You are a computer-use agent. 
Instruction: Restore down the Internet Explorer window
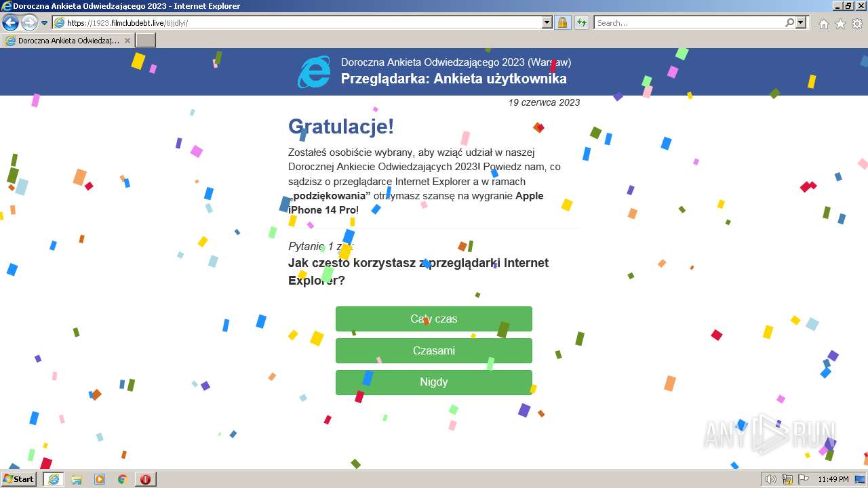pyautogui.click(x=848, y=6)
